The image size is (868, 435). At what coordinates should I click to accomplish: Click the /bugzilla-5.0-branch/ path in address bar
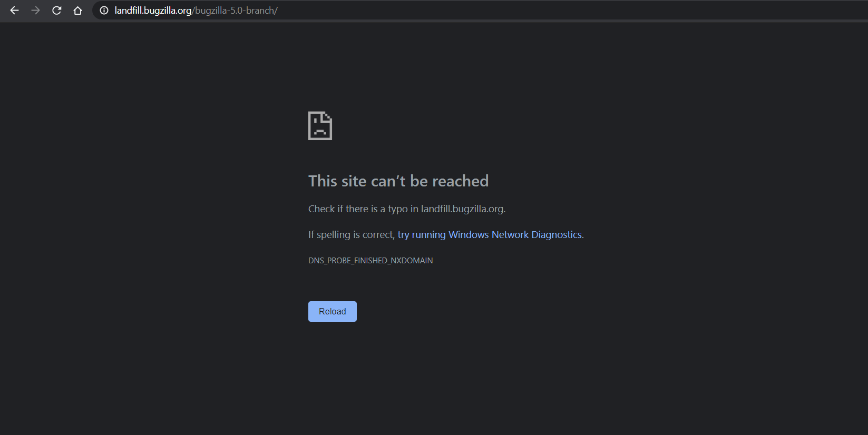(235, 11)
